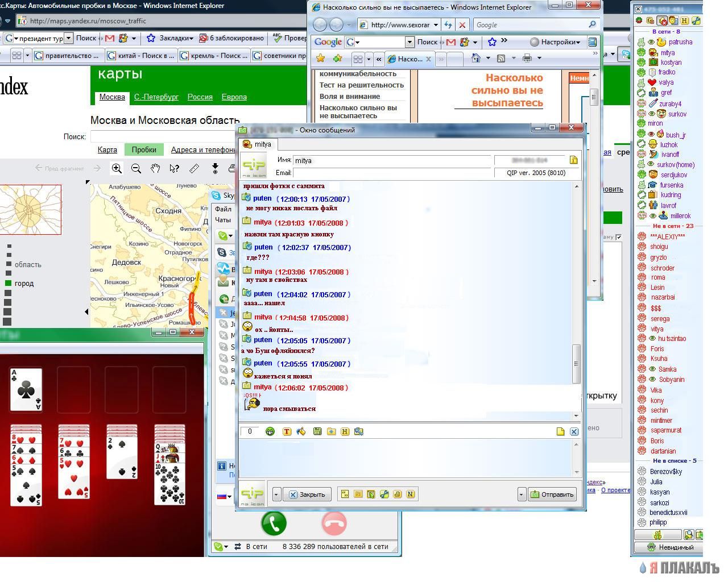Select the zoom-out magnifier on Yandex map
The height and width of the screenshot is (582, 728).
coord(136,168)
